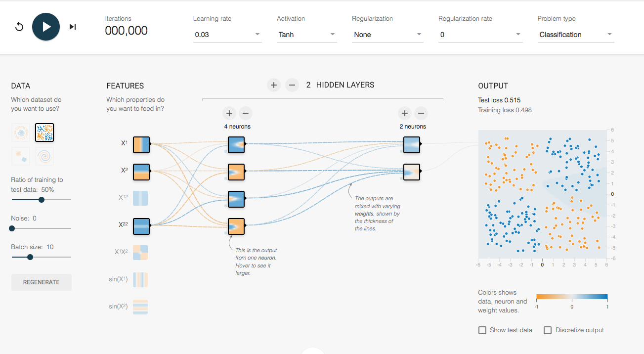Click the Noise slider handle
Screen dimensions: 644x354
click(12, 228)
